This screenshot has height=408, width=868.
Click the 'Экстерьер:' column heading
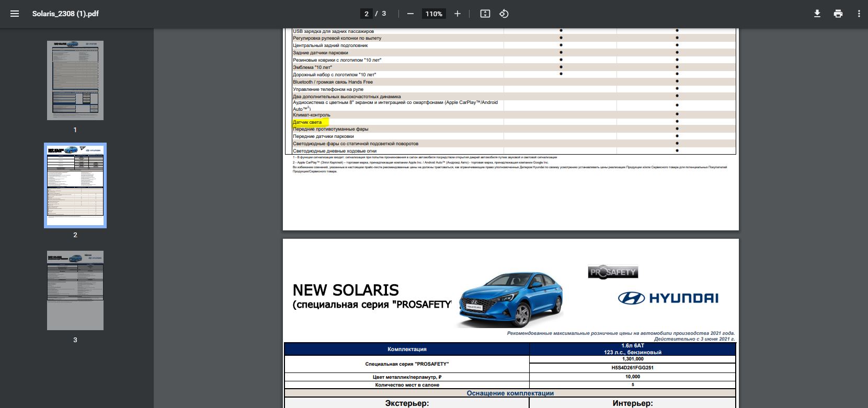pyautogui.click(x=407, y=403)
